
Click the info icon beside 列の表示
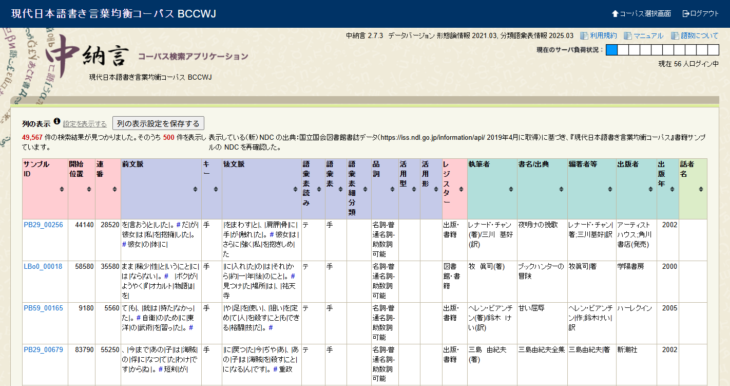click(57, 122)
